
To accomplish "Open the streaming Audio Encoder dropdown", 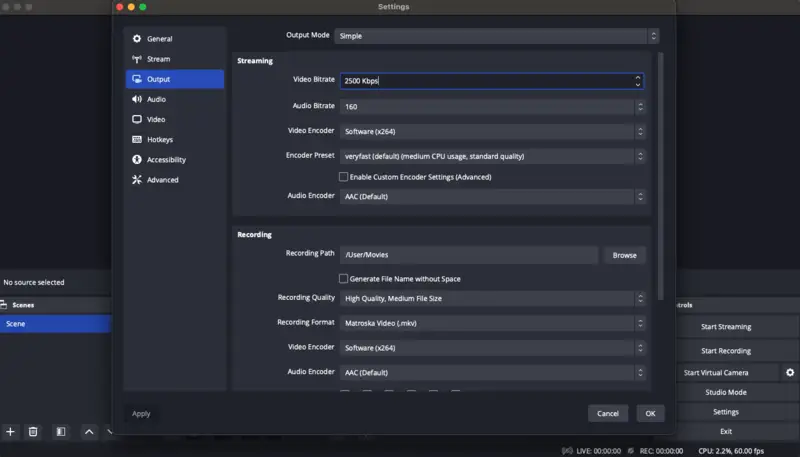I will (492, 196).
